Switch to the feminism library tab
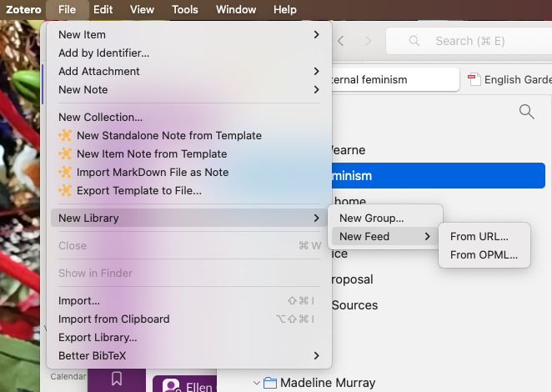This screenshot has height=392, width=552. click(394, 79)
